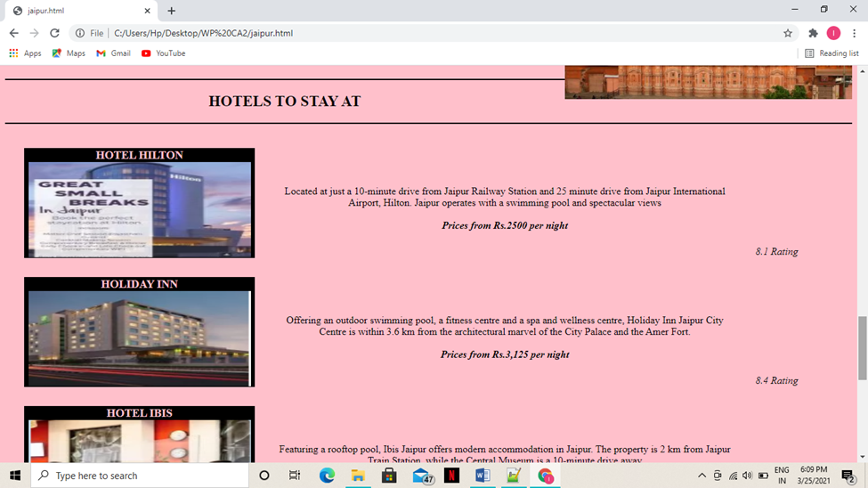Open the Apps bookmark shortcut

coord(25,53)
